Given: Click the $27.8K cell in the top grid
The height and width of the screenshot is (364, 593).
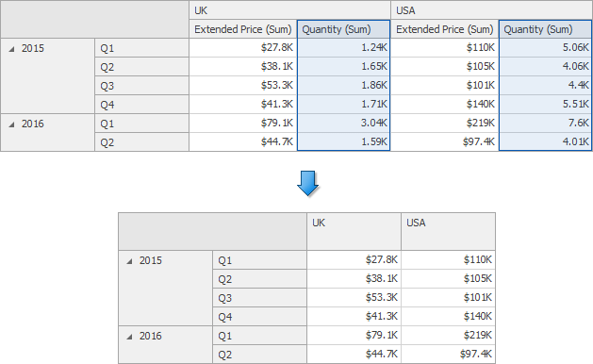Looking at the screenshot, I should [243, 48].
